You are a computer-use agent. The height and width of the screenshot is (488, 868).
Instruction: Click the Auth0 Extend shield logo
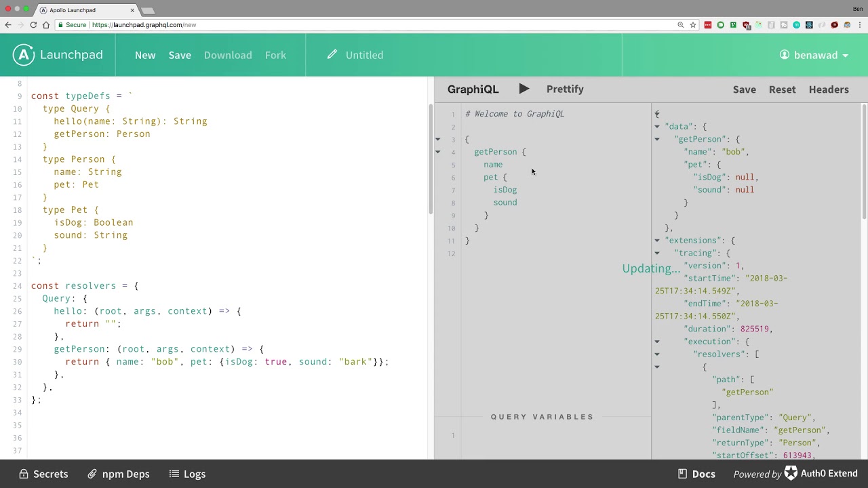coord(791,473)
